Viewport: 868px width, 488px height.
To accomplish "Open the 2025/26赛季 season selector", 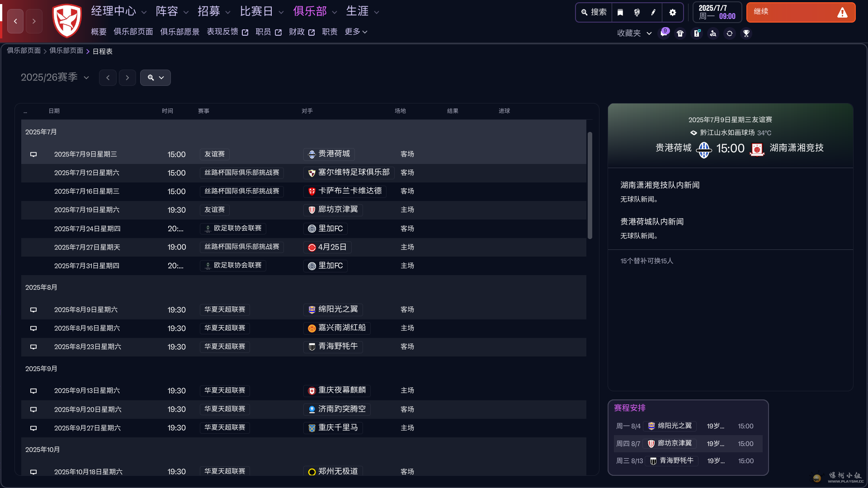I will (55, 77).
